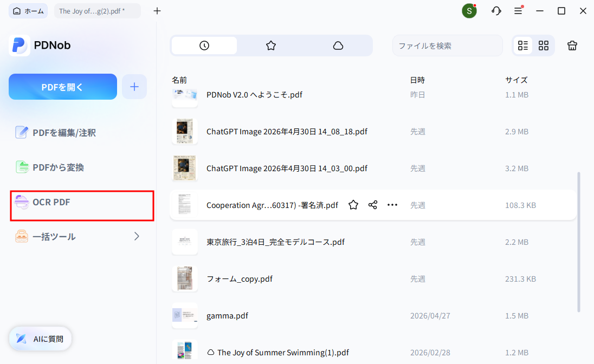Switch to the cloud files tab

tap(338, 45)
